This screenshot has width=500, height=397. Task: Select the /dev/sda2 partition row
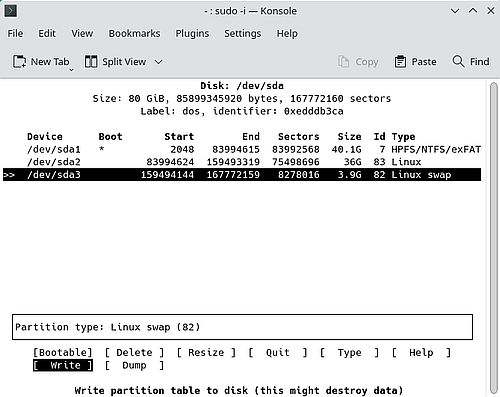pyautogui.click(x=242, y=162)
